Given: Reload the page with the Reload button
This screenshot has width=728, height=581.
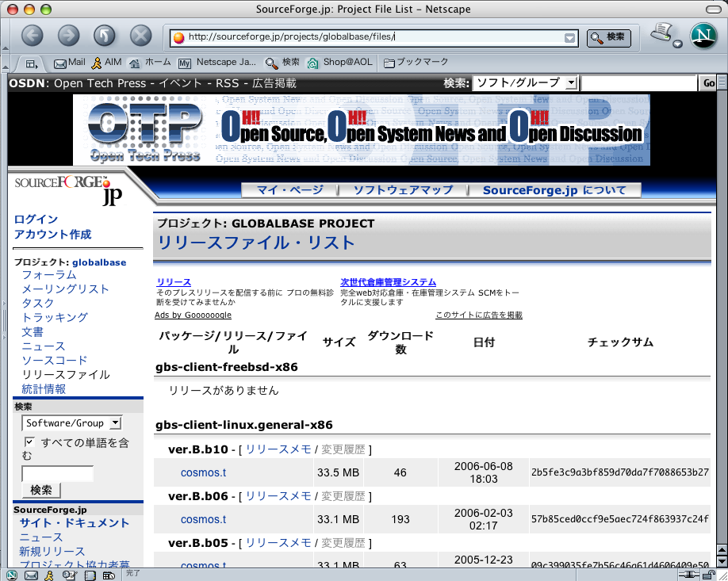Looking at the screenshot, I should point(105,36).
